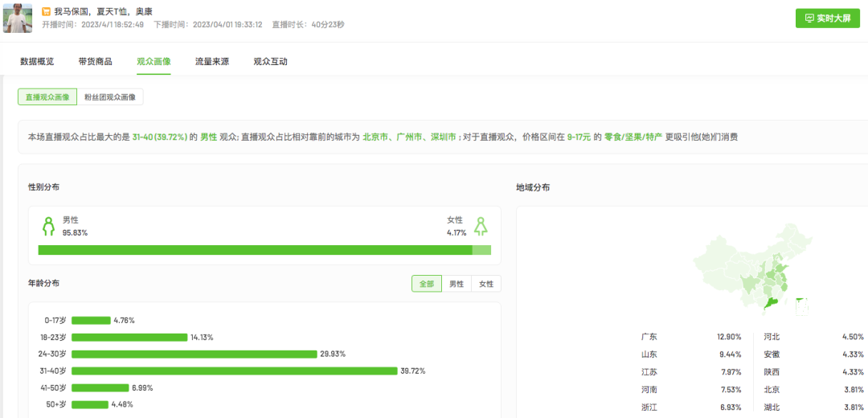
Task: Click the male gender icon
Action: point(48,226)
